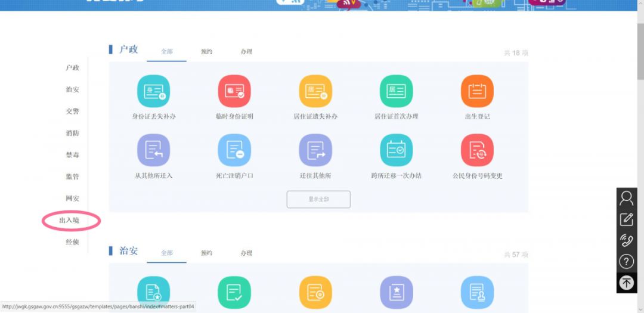The width and height of the screenshot is (644, 313).
Task: Select the 死亡注销户口 icon
Action: pos(234,150)
